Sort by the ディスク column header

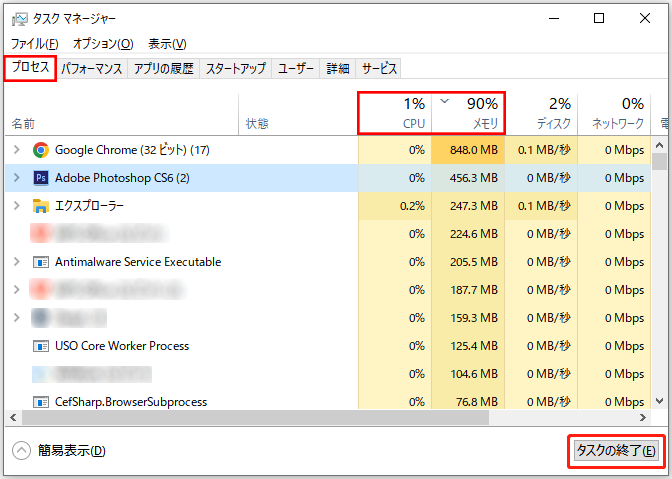point(541,114)
